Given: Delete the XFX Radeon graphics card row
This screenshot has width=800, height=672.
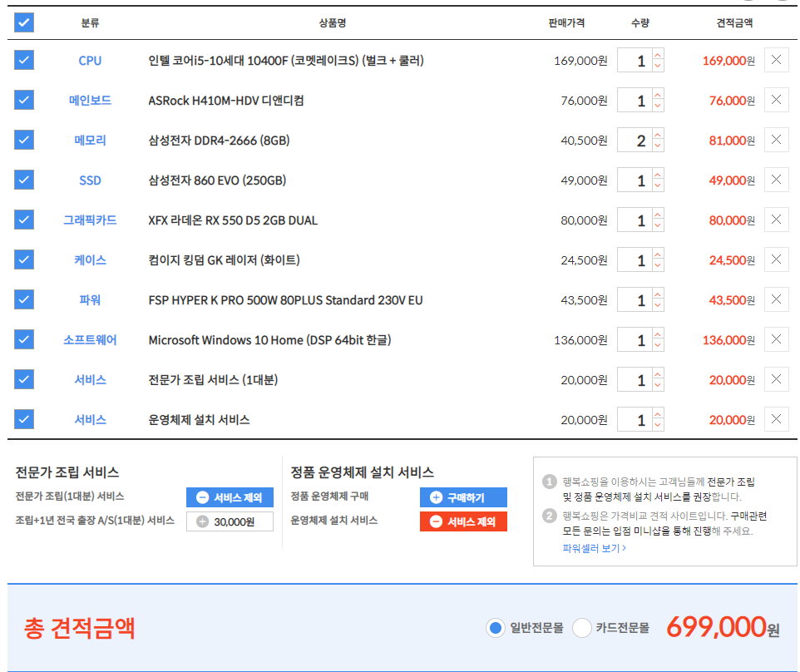Looking at the screenshot, I should point(776,220).
